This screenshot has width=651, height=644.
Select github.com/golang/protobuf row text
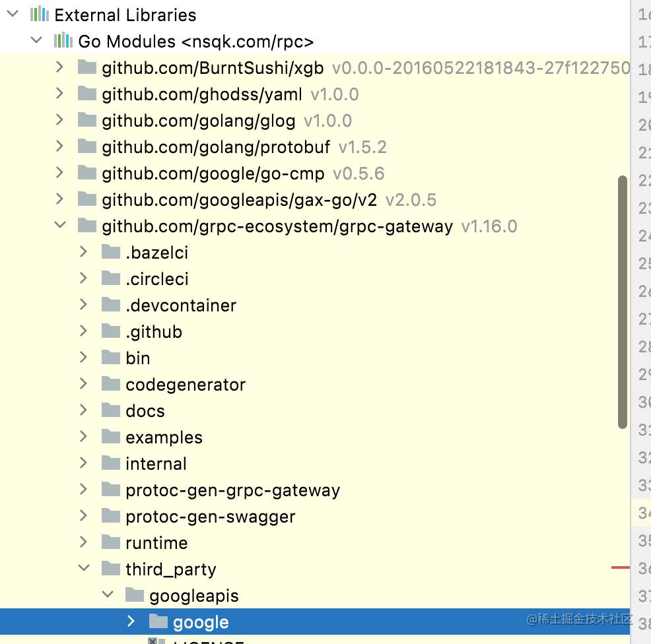[216, 147]
